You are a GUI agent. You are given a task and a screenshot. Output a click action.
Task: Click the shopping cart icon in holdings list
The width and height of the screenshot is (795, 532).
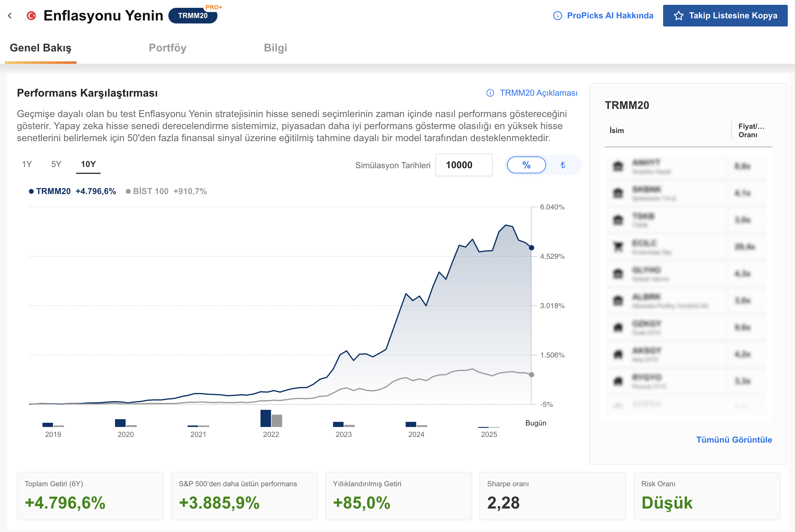618,247
